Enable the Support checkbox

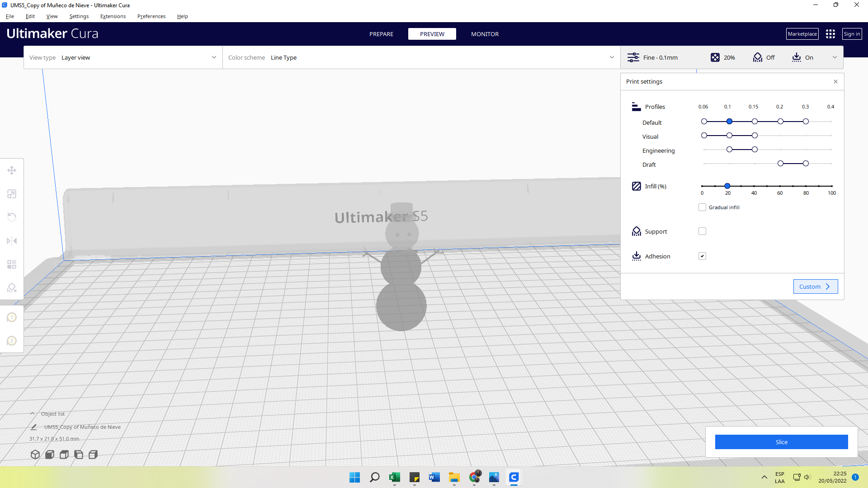[x=702, y=231]
